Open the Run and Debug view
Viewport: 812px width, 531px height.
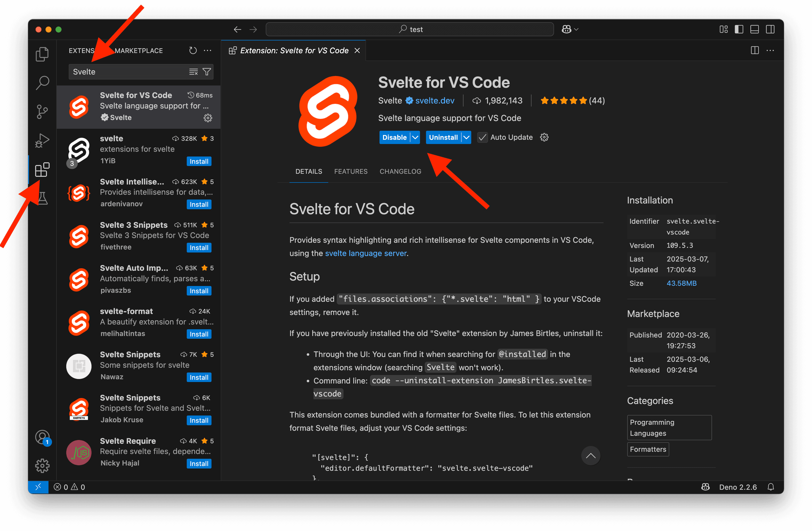click(x=42, y=140)
